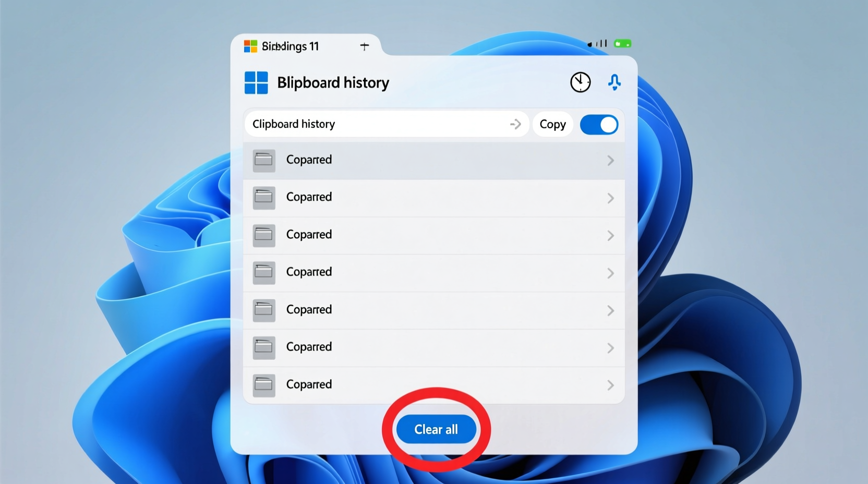This screenshot has height=484, width=868.
Task: Click the folder icon on the last Coparred entry
Action: (264, 385)
